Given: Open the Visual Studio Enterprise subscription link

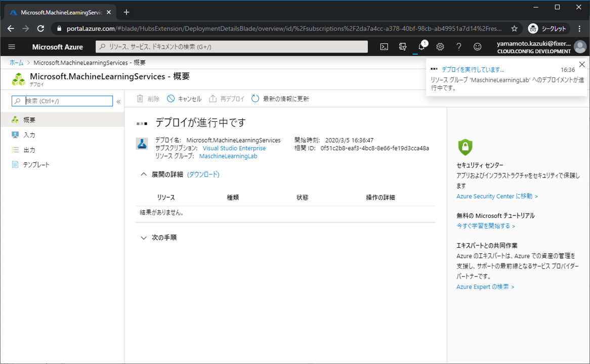Looking at the screenshot, I should [x=234, y=149].
